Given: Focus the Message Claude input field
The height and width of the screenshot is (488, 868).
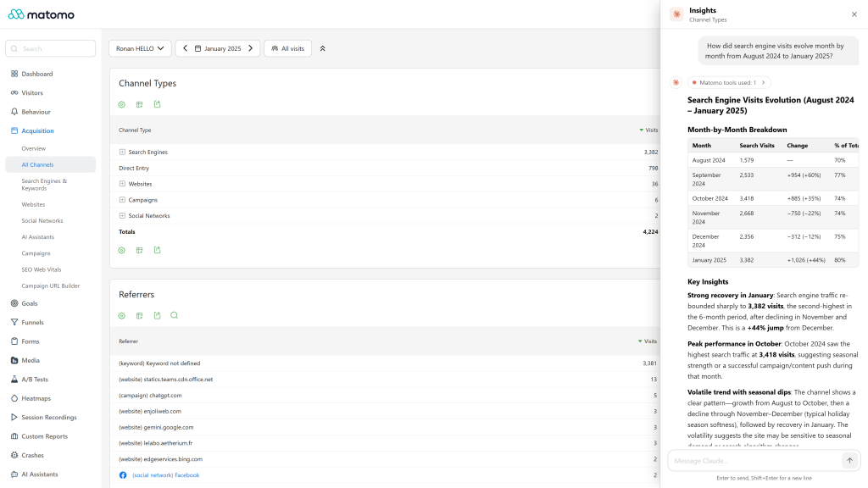Looking at the screenshot, I should [755, 460].
